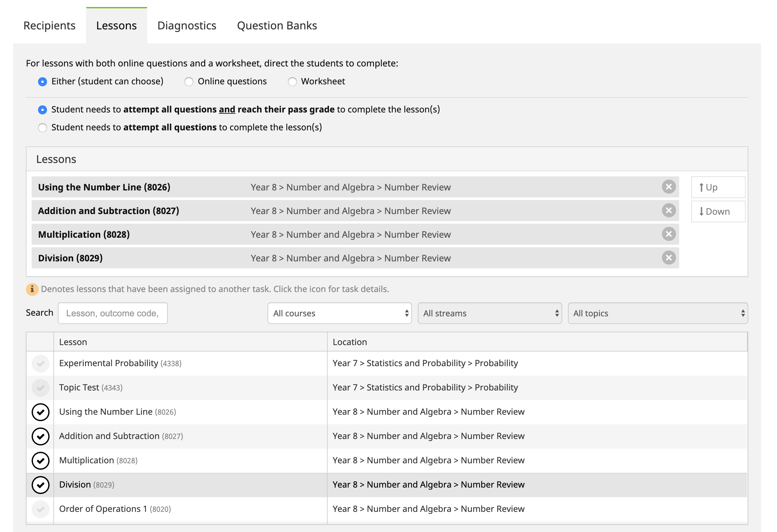Switch to the Diagnostics tab
The image size is (777, 532).
tap(187, 26)
